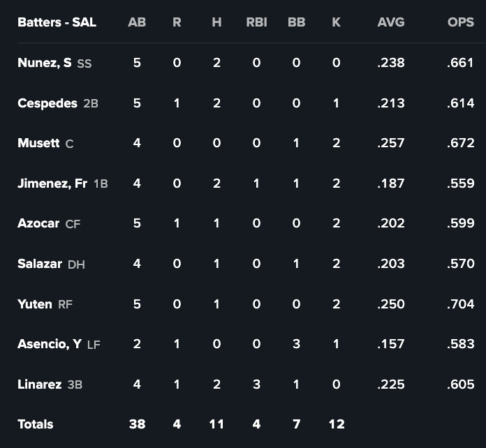The height and width of the screenshot is (448, 486).
Task: Click the Batters - SAL heading
Action: pyautogui.click(x=57, y=22)
